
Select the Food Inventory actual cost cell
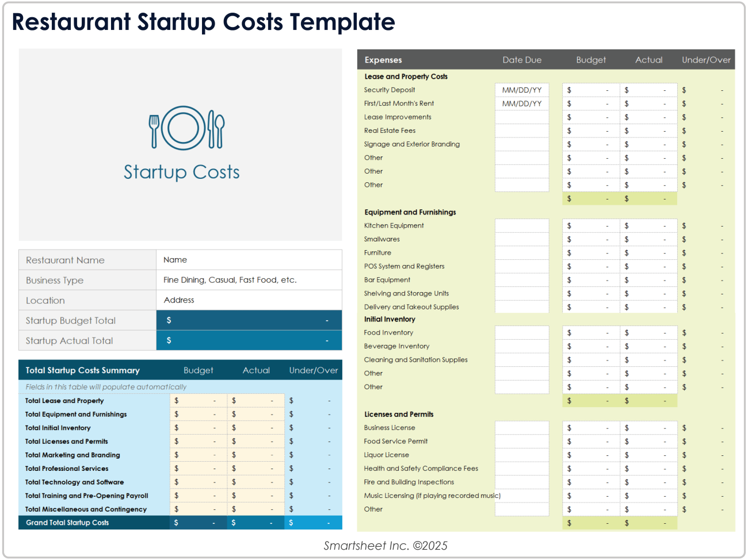point(648,332)
